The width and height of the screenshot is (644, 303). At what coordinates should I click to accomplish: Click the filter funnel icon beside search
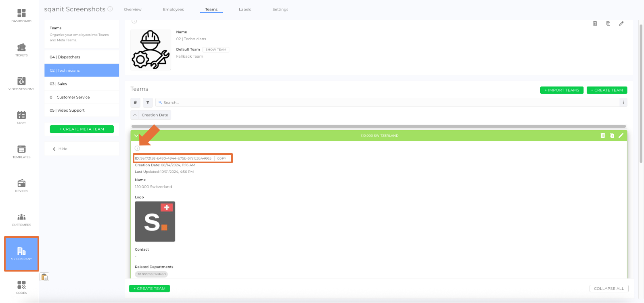pyautogui.click(x=148, y=103)
